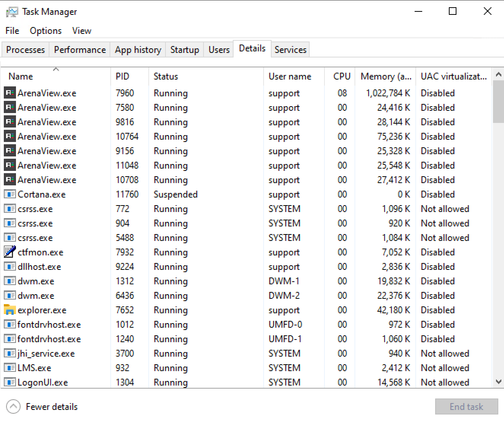Viewport: 504px width, 424px height.
Task: Click the ctfmon.exe pen icon
Action: tap(10, 252)
